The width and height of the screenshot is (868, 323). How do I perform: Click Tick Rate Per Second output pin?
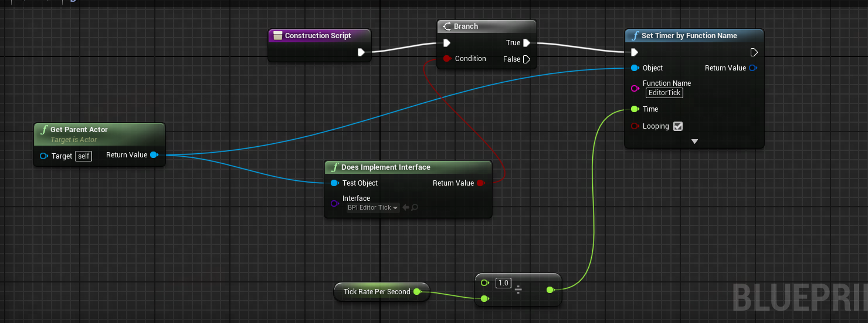tap(416, 291)
